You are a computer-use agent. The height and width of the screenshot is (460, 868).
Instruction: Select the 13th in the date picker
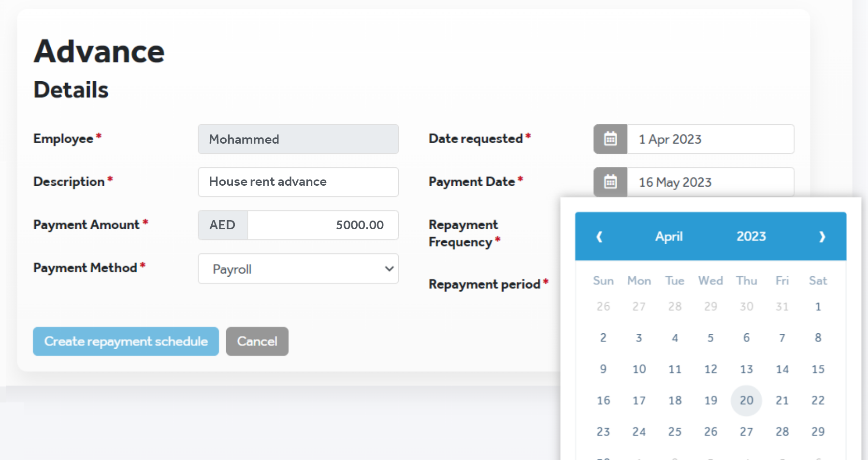coord(746,370)
